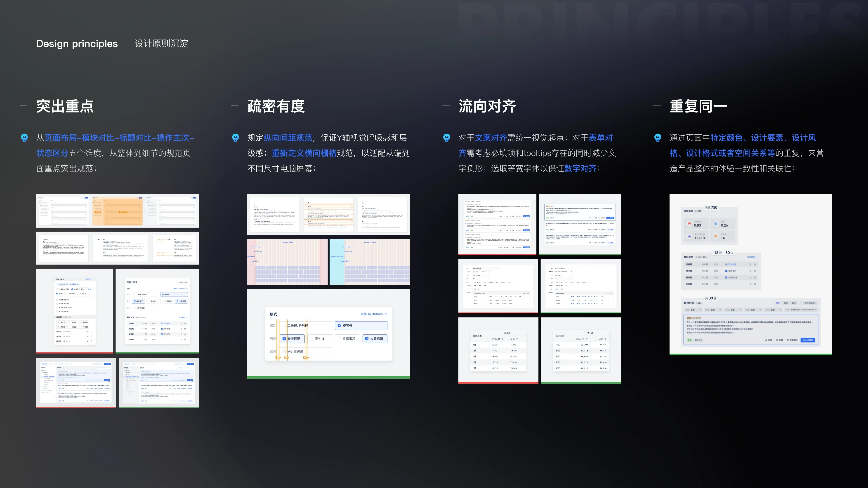Open 单栏 A4/16K/B5 dropdown in enlarged 版式 card

374,314
